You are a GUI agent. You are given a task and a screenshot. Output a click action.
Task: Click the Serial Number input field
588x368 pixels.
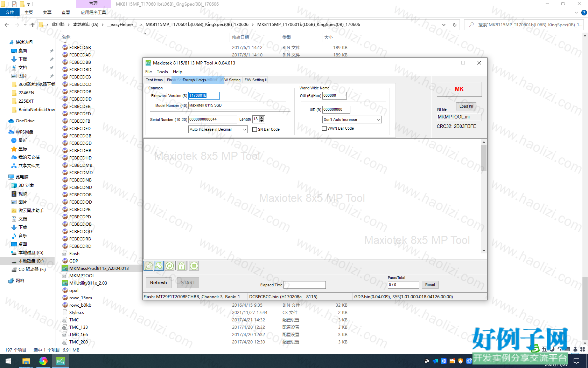[x=213, y=120]
